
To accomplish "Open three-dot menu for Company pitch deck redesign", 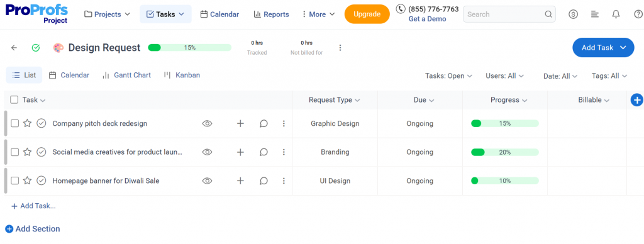I will coord(284,123).
